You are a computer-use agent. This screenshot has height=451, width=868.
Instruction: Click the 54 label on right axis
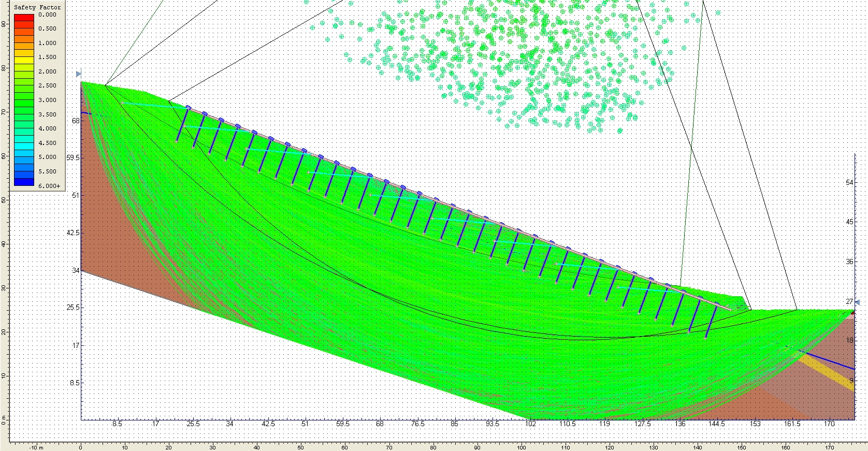tap(849, 182)
